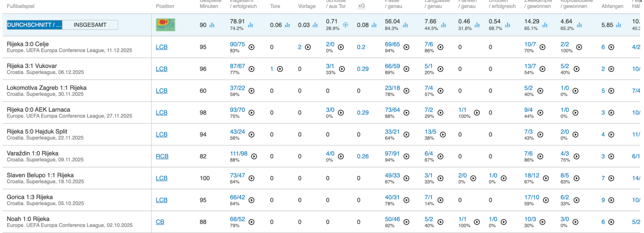
Task: Play assists clip for Rijeka 3:0 Celje
Action: 308,47
